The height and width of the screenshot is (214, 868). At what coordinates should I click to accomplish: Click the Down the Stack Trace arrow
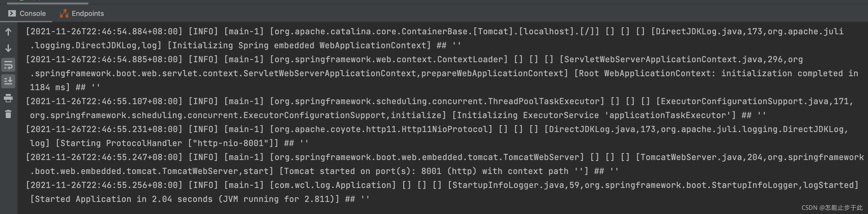pos(9,48)
